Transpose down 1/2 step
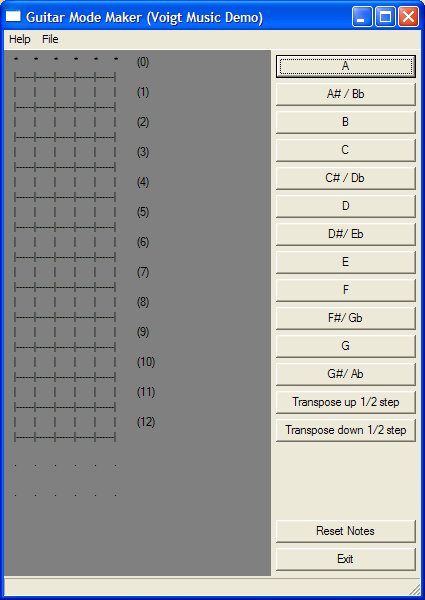This screenshot has width=425, height=600. 345,430
